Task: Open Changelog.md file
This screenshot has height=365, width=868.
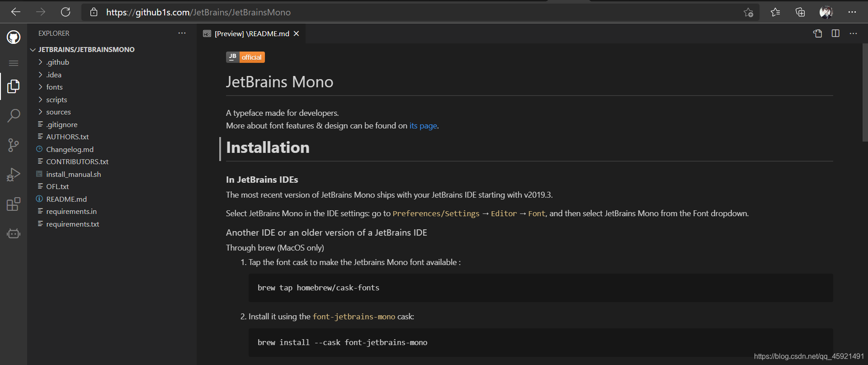Action: tap(70, 149)
